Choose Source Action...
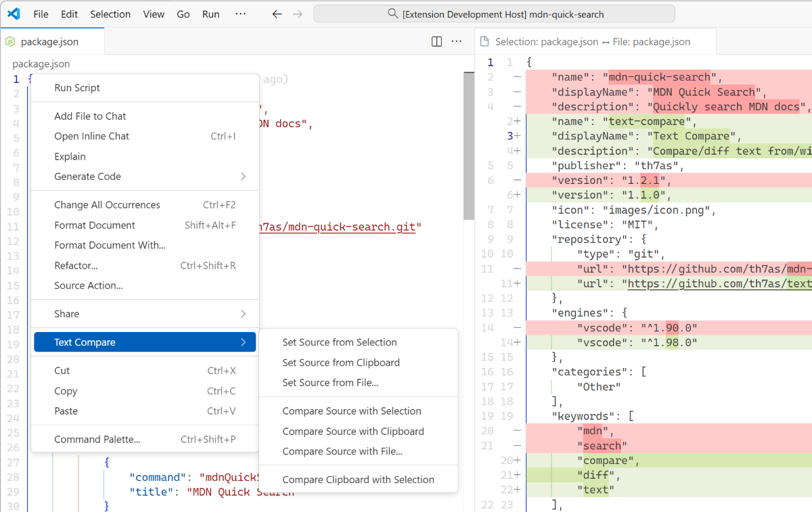This screenshot has width=812, height=512. pyautogui.click(x=145, y=285)
